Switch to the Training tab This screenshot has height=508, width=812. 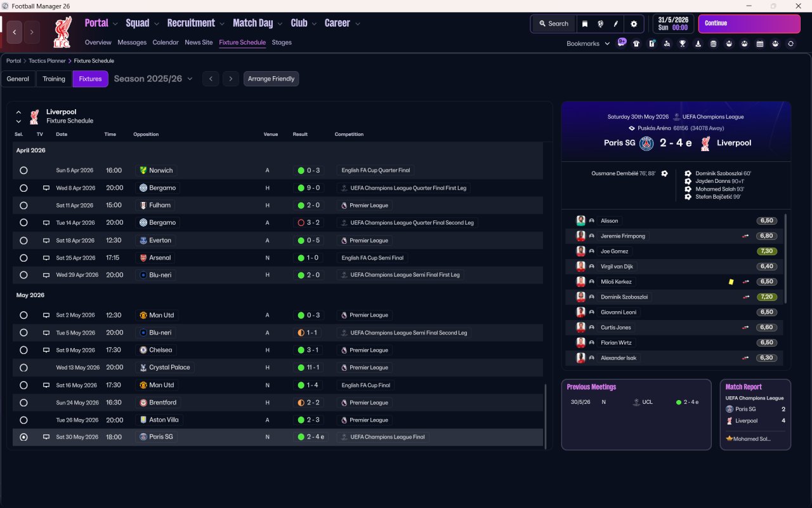54,79
